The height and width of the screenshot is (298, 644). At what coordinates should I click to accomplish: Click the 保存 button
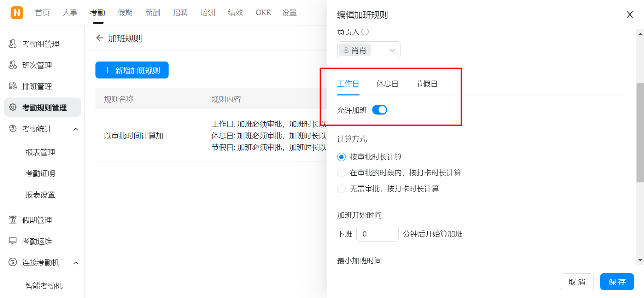point(617,282)
